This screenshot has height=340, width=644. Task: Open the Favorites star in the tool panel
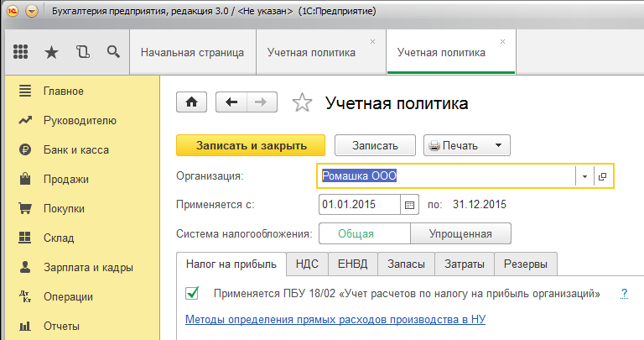[x=51, y=52]
